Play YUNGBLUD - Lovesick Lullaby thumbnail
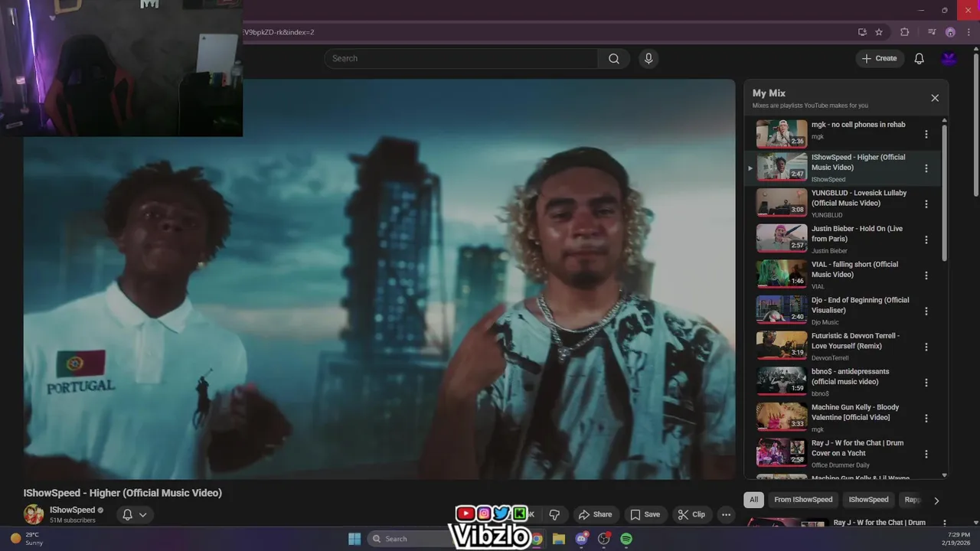 (782, 203)
